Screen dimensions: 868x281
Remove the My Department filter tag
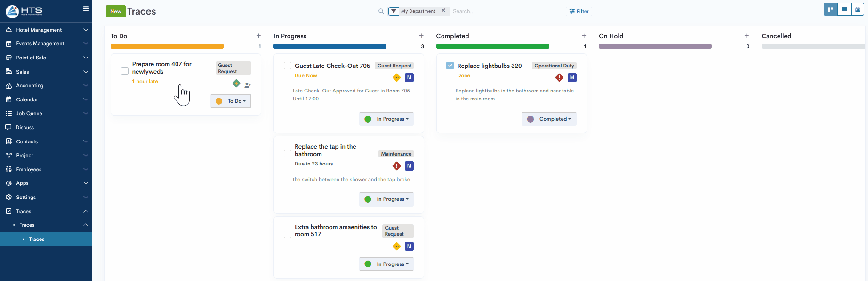443,11
